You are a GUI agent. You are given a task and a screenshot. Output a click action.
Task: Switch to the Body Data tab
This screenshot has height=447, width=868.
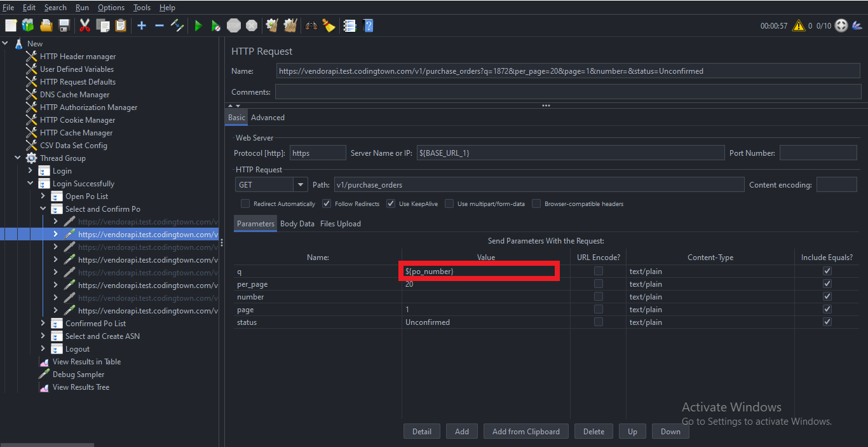297,224
